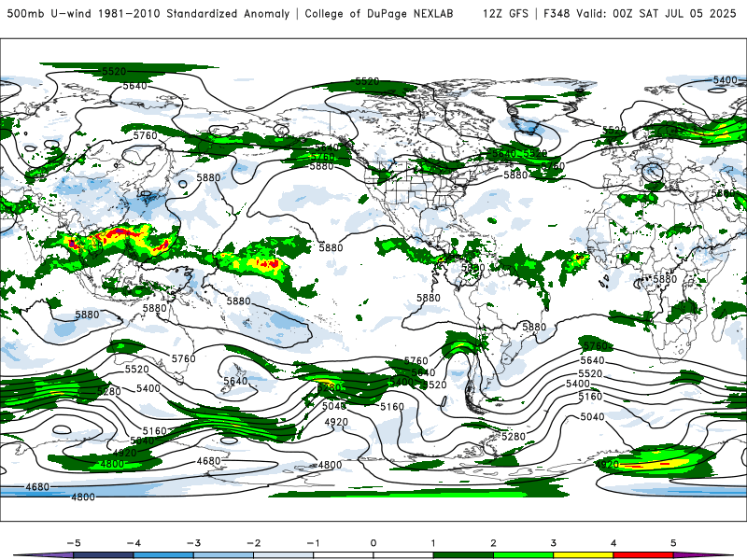Click the '2' colorbar label
Viewport: 747px width, 560px height.
(494, 543)
